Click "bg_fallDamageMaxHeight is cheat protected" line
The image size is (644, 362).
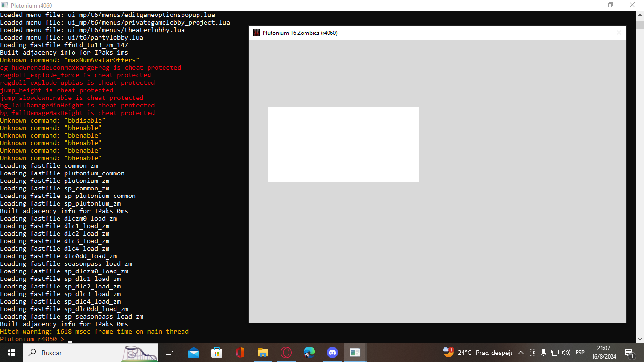[x=77, y=113]
